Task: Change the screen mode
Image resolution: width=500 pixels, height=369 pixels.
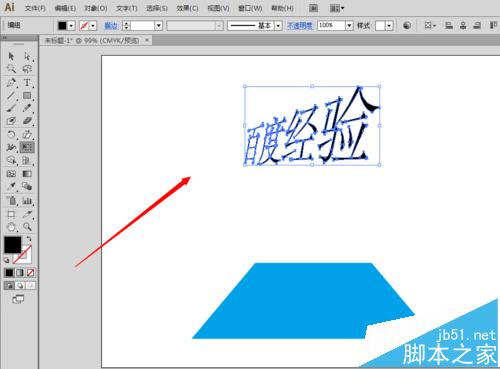Action: (18, 299)
